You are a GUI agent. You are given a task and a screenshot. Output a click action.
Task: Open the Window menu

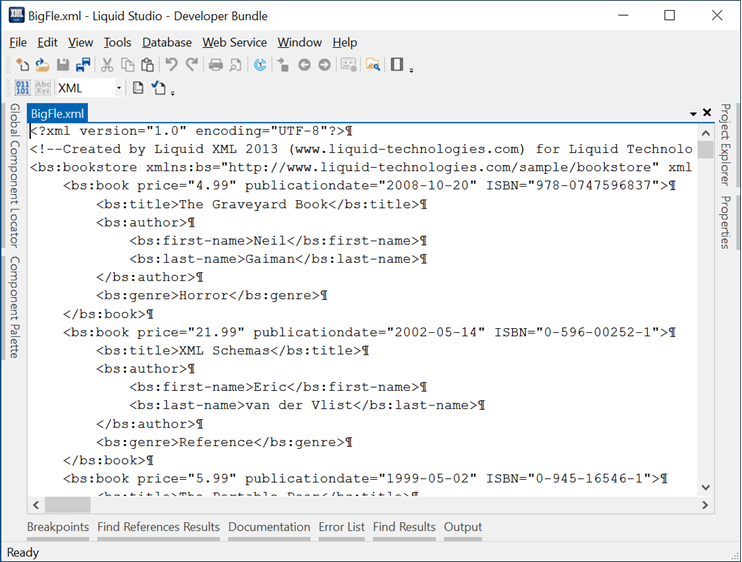pyautogui.click(x=300, y=43)
